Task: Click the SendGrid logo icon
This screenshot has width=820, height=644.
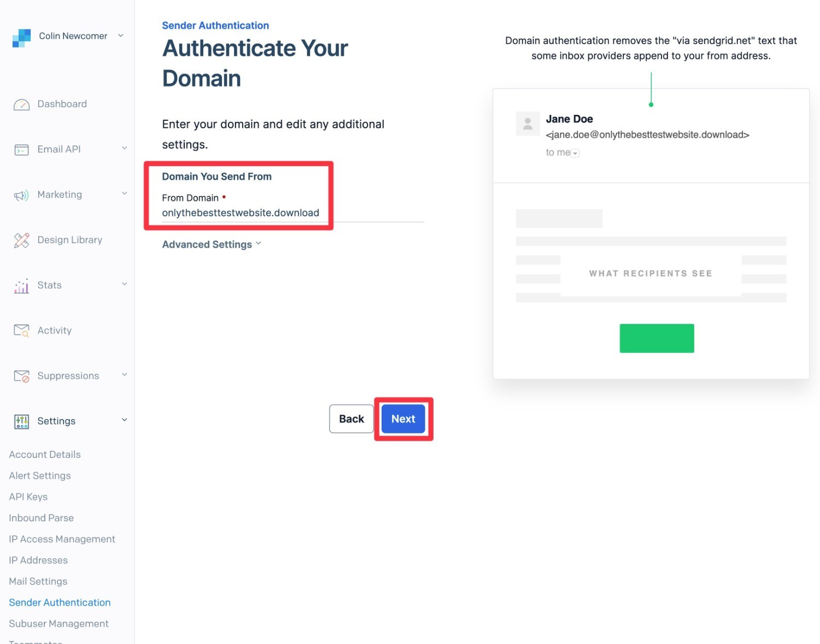Action: pyautogui.click(x=22, y=38)
